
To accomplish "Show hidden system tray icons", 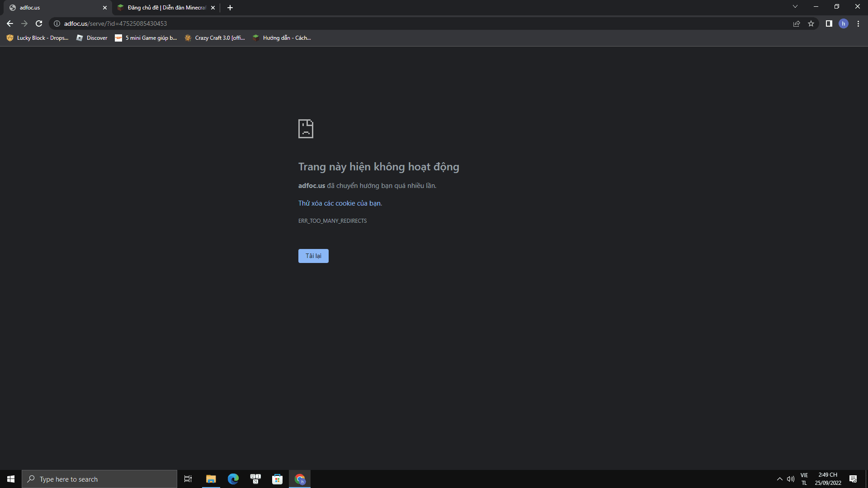I will click(779, 479).
